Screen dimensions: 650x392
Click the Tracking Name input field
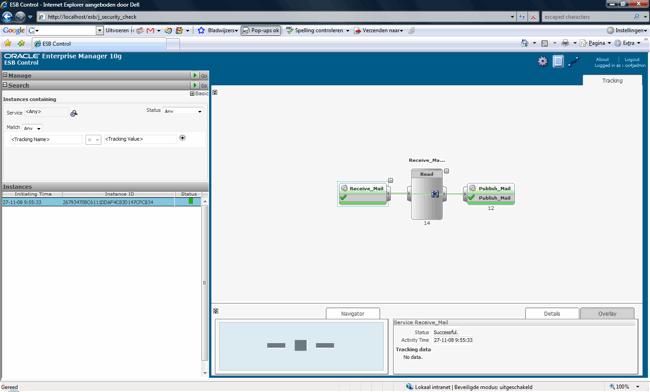[46, 139]
